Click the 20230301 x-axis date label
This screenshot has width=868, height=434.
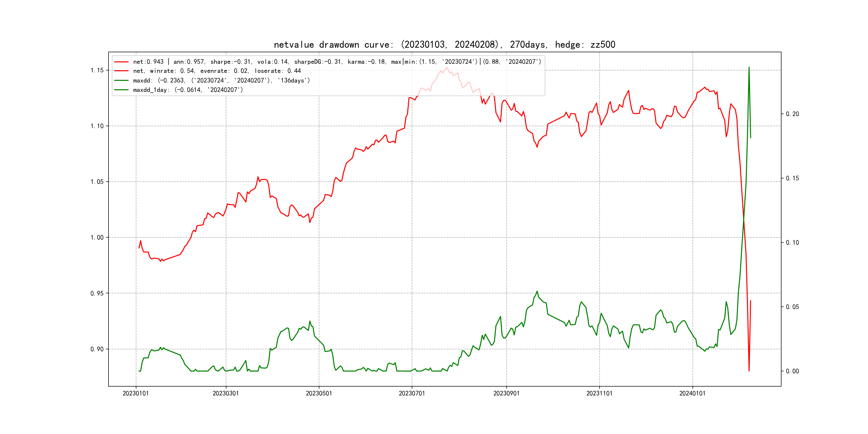(226, 394)
